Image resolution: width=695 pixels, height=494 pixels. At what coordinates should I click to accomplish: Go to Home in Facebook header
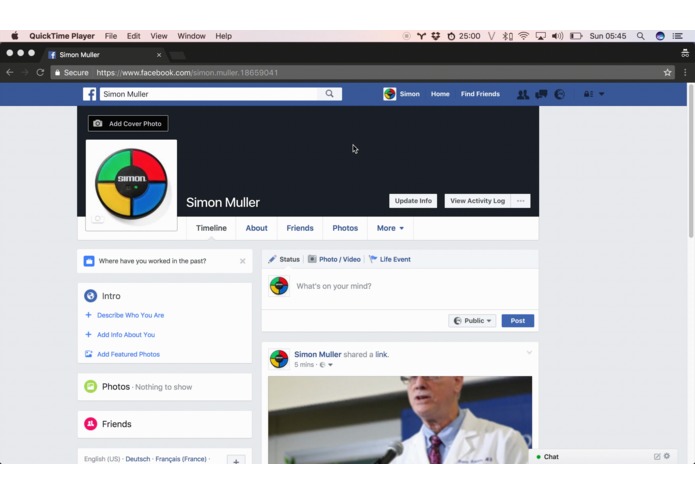coord(440,94)
